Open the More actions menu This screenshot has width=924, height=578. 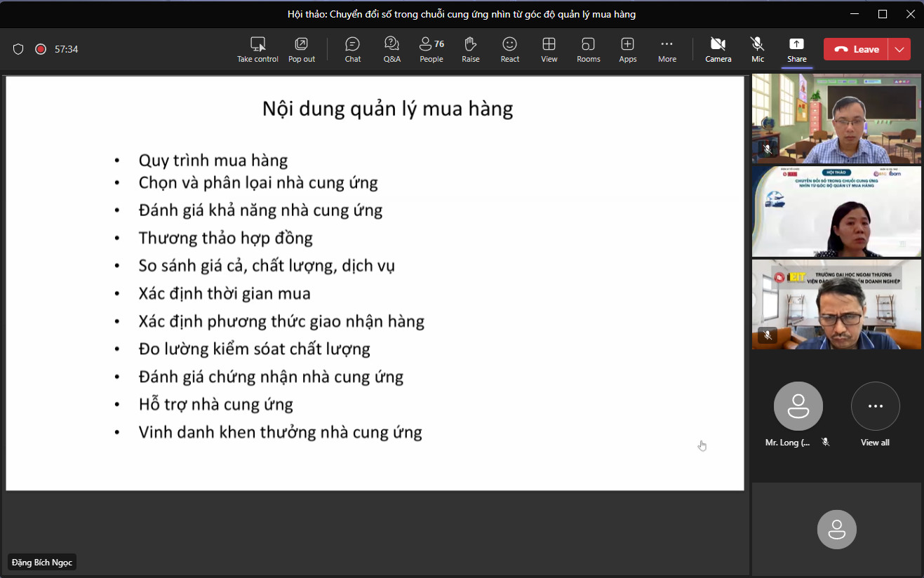coord(667,50)
